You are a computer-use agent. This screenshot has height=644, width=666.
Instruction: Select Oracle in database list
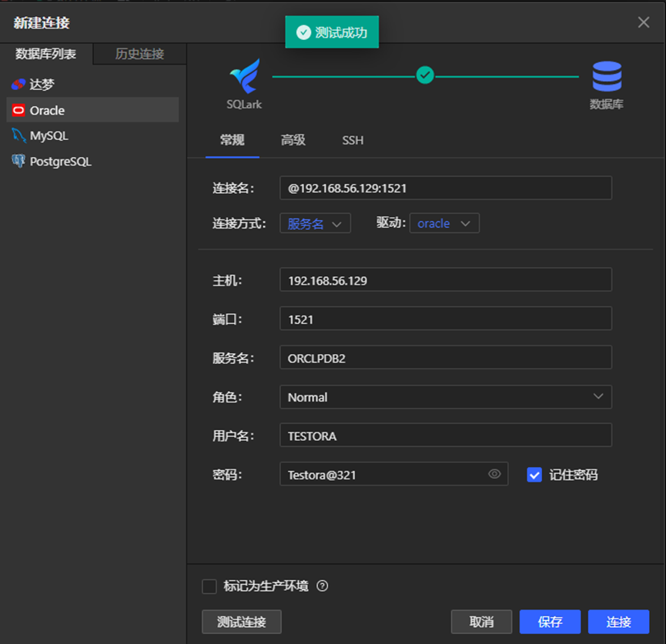[92, 110]
